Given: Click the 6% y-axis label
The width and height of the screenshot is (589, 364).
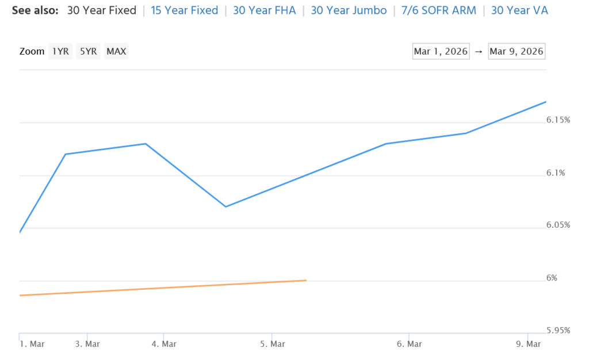Looking at the screenshot, I should point(552,278).
